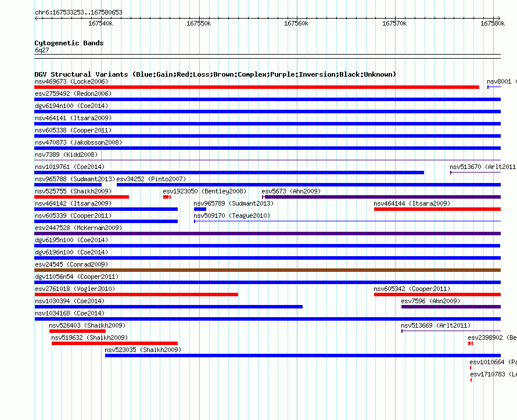Click esv7596 (Ahn2009) label
The width and height of the screenshot is (517, 420).
(430, 301)
